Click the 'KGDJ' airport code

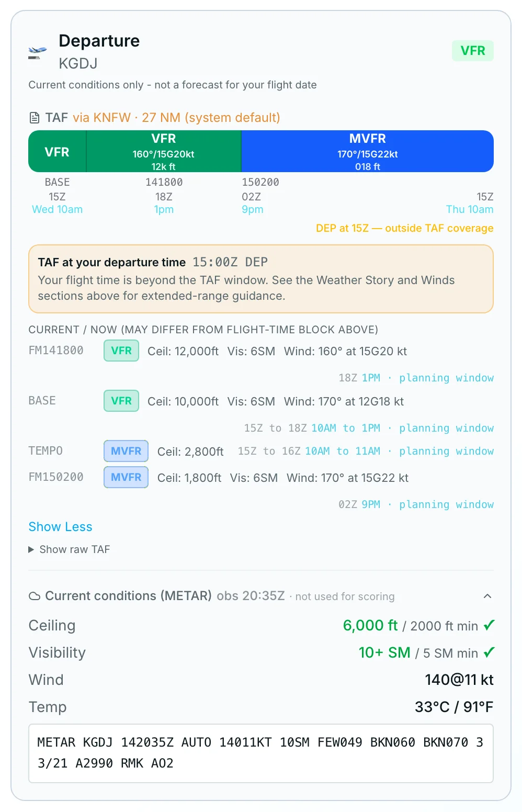[78, 63]
